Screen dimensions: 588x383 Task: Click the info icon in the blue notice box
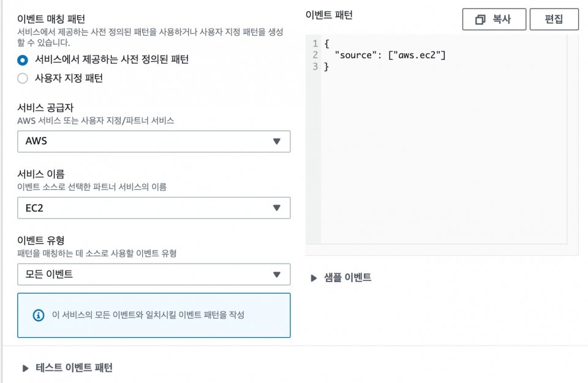coord(38,315)
